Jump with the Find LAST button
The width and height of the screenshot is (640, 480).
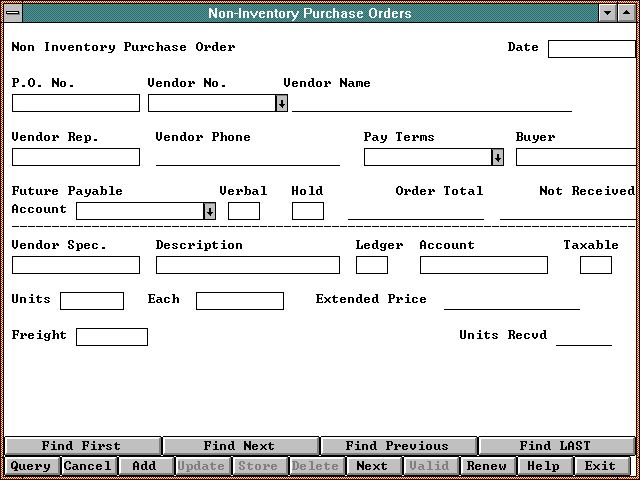pyautogui.click(x=555, y=446)
